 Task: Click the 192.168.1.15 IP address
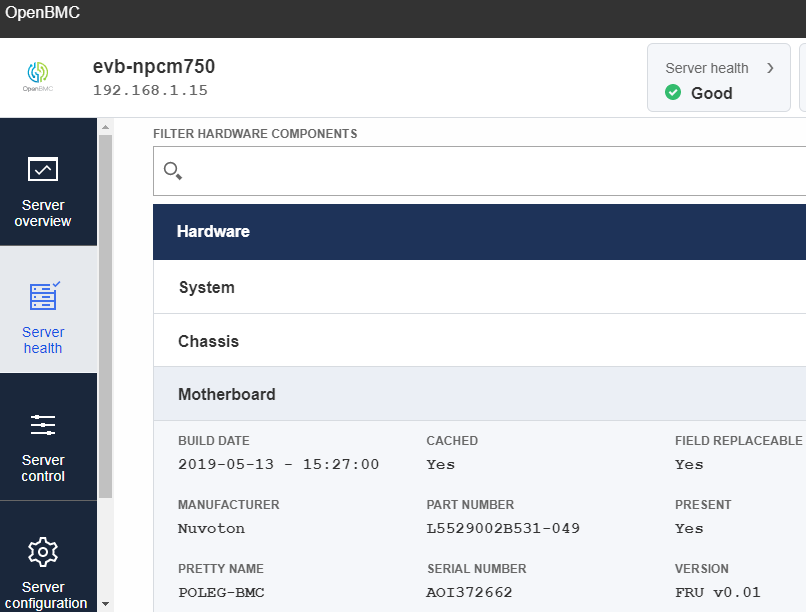point(150,90)
